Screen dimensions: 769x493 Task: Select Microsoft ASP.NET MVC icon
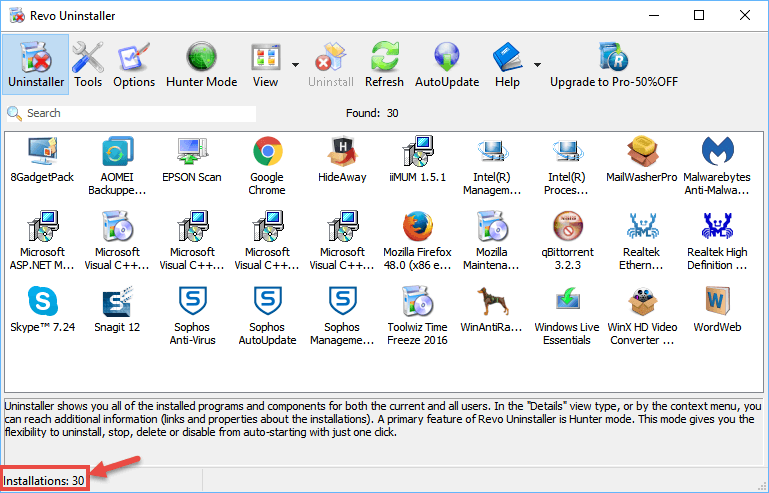pos(42,226)
